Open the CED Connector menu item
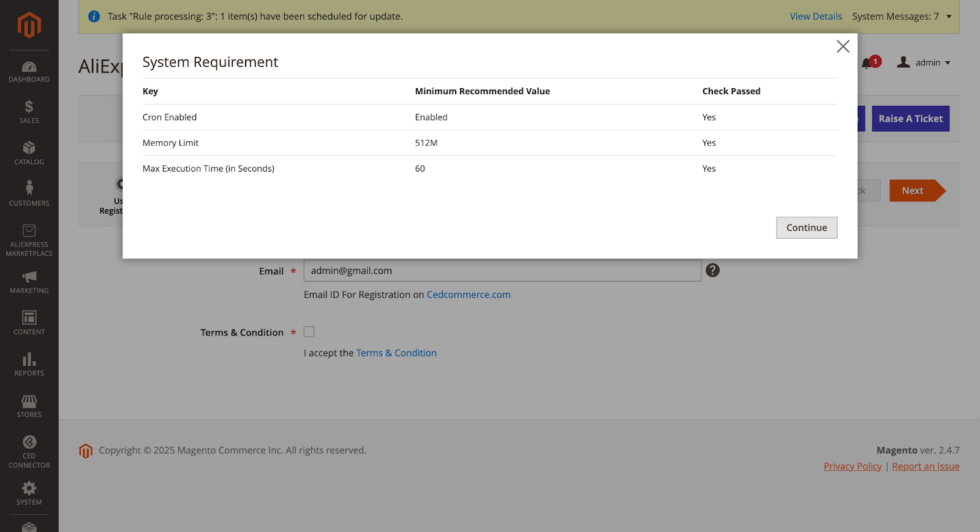Screen dimensions: 980x532 [x=29, y=451]
